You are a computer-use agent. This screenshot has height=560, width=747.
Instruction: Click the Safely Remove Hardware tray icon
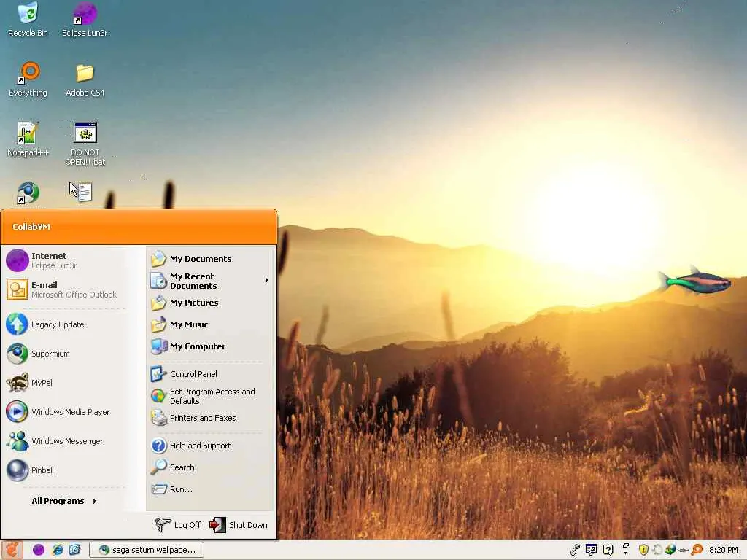click(x=684, y=551)
